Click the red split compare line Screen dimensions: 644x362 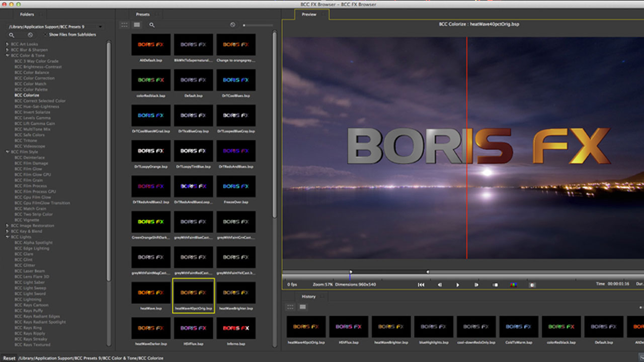(466, 148)
